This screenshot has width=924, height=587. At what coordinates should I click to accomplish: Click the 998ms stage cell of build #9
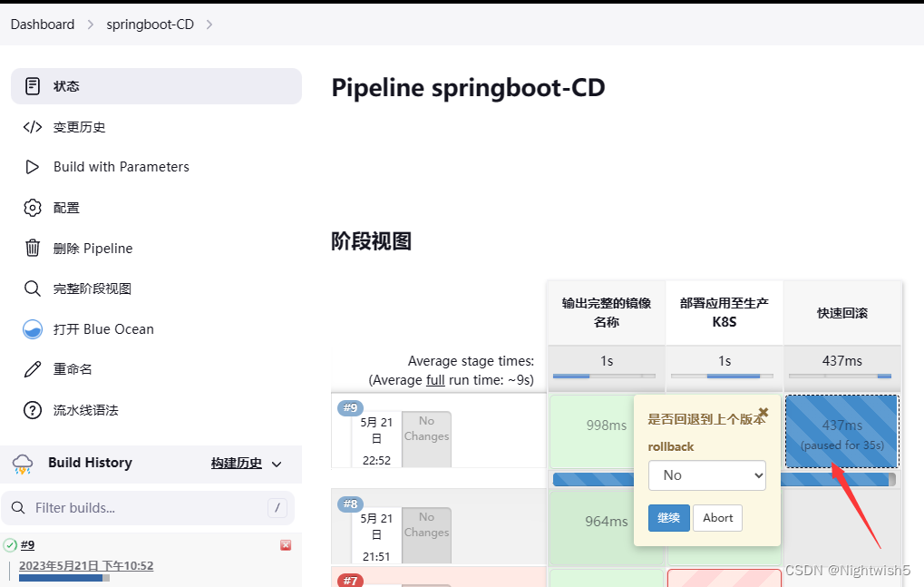point(591,432)
